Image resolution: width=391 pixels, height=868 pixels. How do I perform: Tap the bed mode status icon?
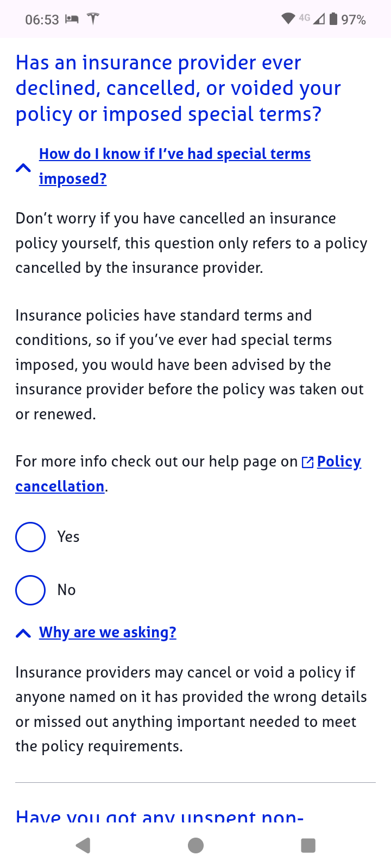tap(72, 20)
